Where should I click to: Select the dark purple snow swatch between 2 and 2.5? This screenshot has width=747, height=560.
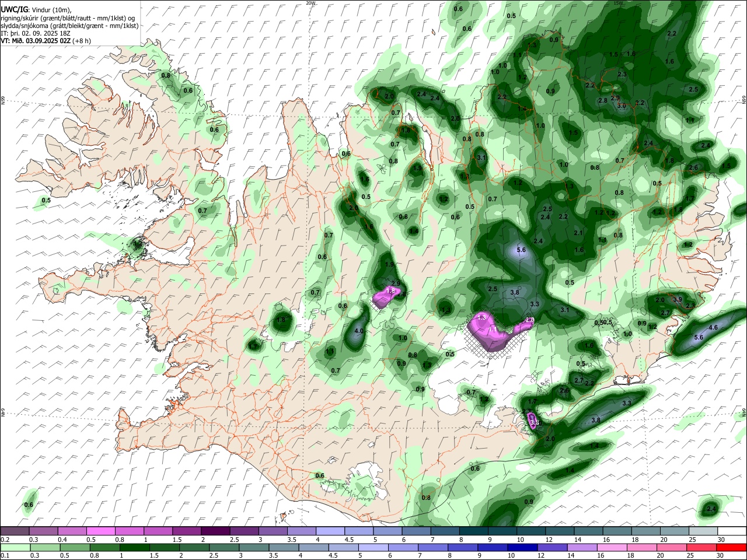coord(215,531)
